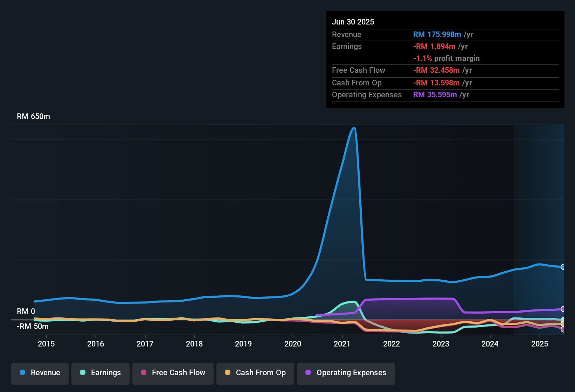Click the pink Free Cash Flow endpoint marker
Viewport: 575px width, 392px height.
pos(563,329)
